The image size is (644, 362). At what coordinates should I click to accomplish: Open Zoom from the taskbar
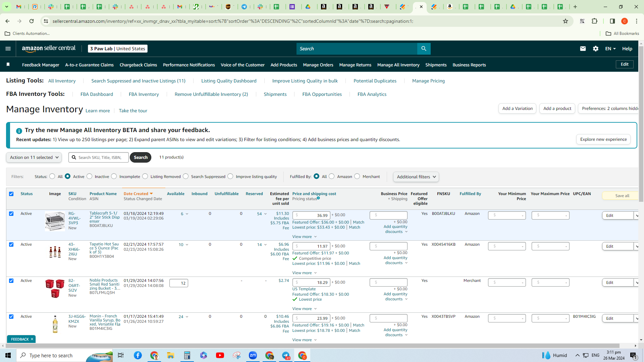pos(253,355)
